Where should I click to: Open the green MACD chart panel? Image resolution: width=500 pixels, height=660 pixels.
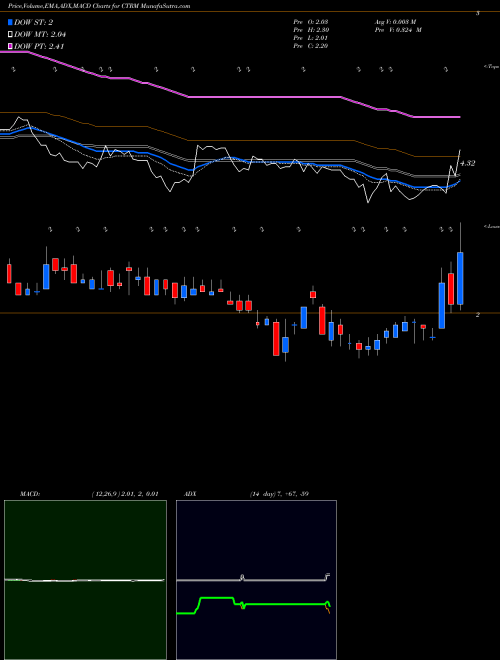pos(85,580)
